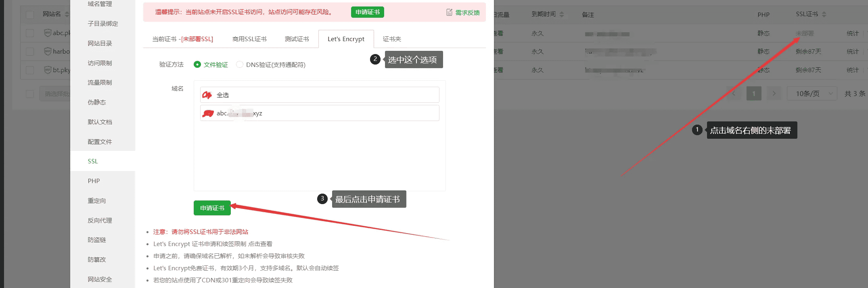Open the 域名管理 menu item

[100, 4]
